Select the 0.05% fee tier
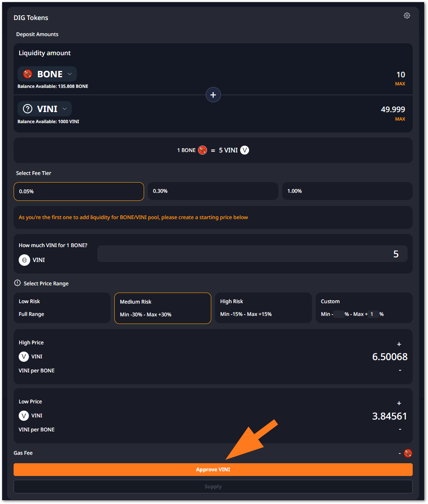This screenshot has height=504, width=428. [x=79, y=191]
